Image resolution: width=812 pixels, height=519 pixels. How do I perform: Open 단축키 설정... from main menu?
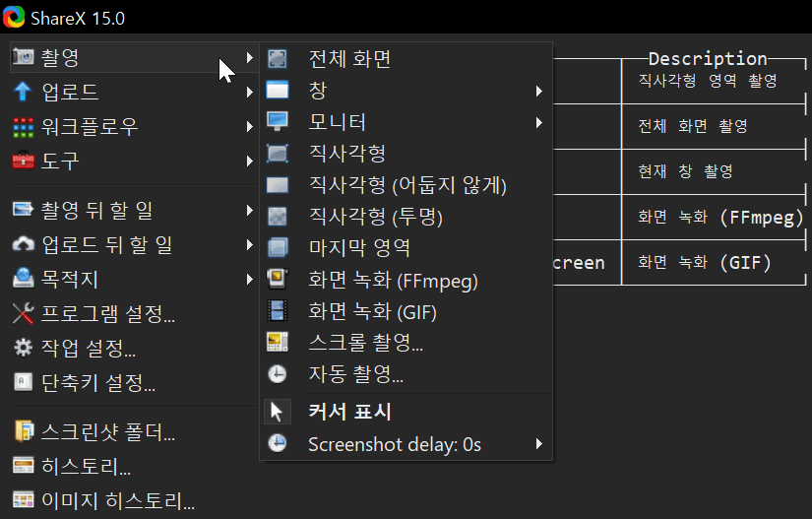pyautogui.click(x=135, y=382)
